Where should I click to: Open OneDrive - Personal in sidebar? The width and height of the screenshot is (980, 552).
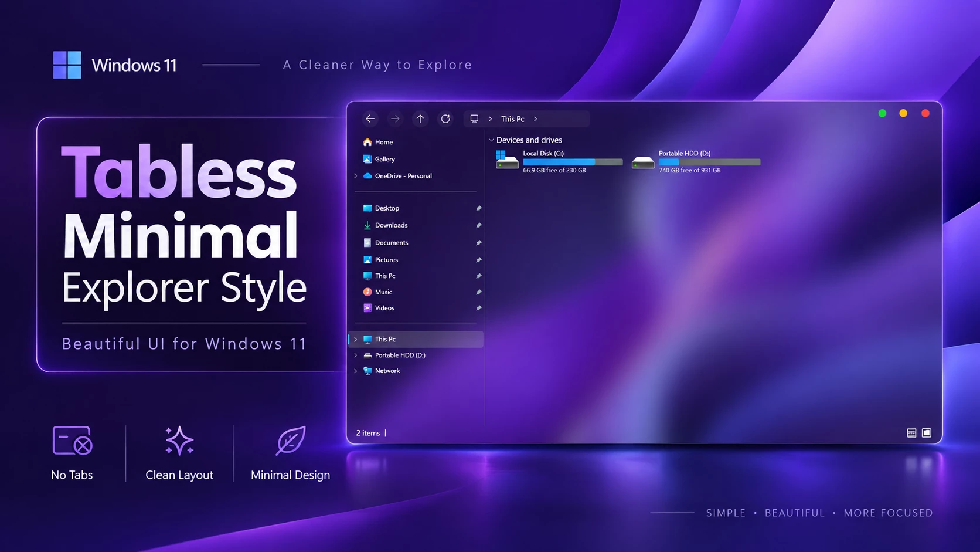pyautogui.click(x=403, y=176)
